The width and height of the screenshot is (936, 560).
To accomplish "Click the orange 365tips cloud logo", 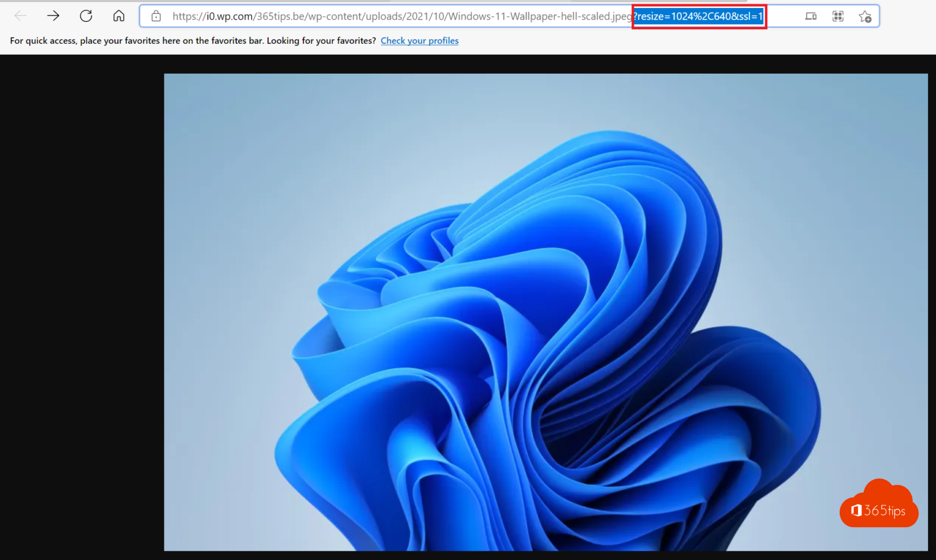I will pos(879,505).
